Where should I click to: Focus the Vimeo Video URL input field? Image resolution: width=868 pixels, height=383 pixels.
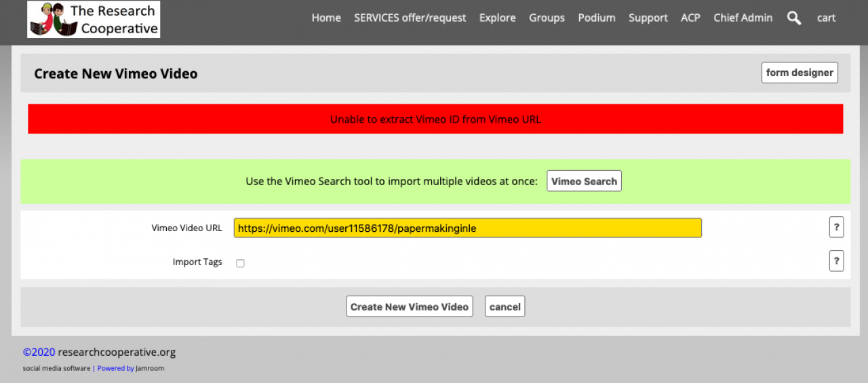[467, 228]
